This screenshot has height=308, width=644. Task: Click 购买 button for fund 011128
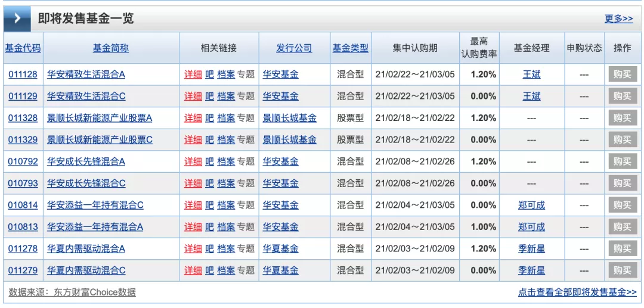coord(623,74)
